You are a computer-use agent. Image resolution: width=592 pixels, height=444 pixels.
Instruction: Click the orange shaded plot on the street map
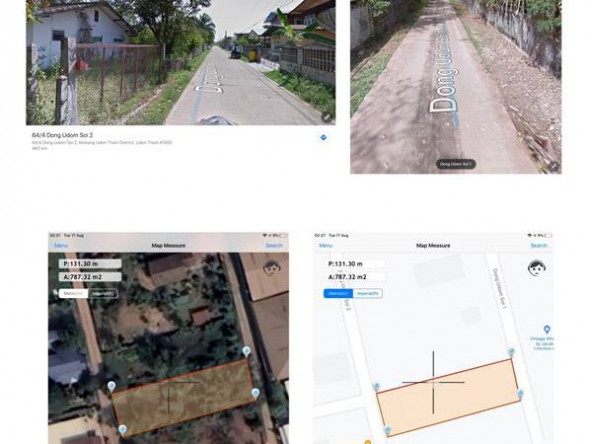click(x=448, y=397)
